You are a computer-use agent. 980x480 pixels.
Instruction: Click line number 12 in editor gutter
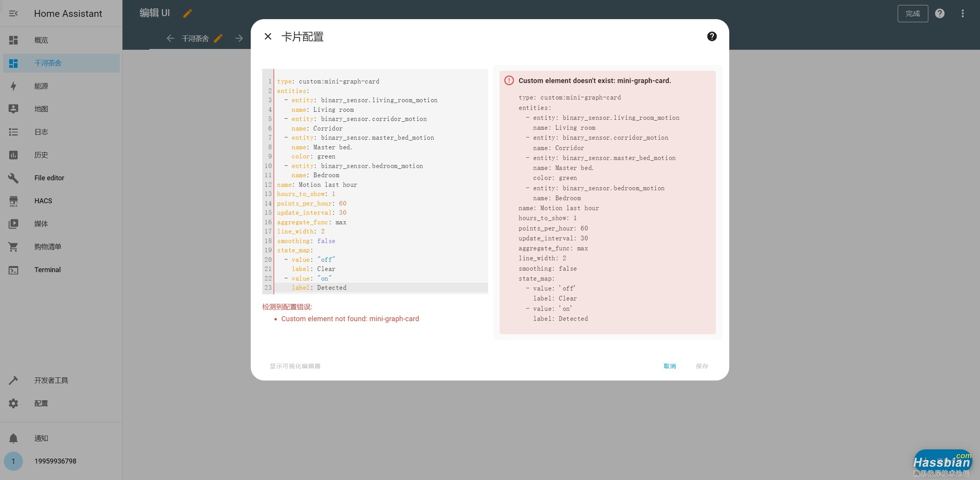[x=268, y=185]
